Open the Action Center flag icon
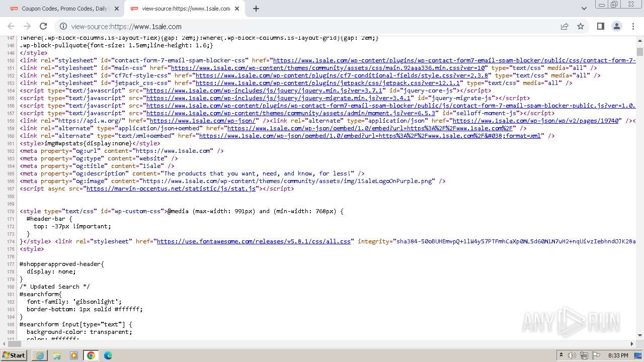644x362 pixels. 596,355
